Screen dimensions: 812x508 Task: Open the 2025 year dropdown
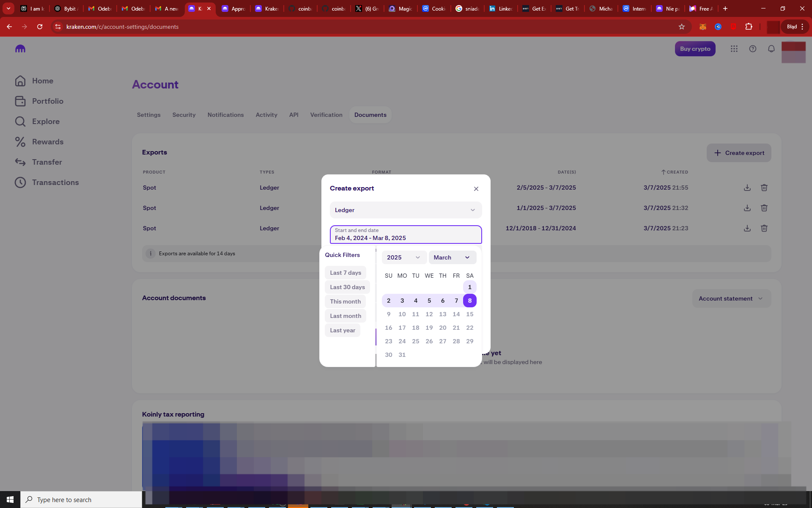point(404,257)
